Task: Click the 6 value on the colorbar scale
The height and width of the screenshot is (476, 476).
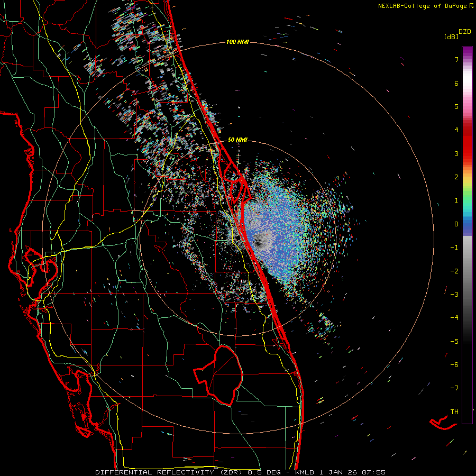Action: [x=456, y=83]
